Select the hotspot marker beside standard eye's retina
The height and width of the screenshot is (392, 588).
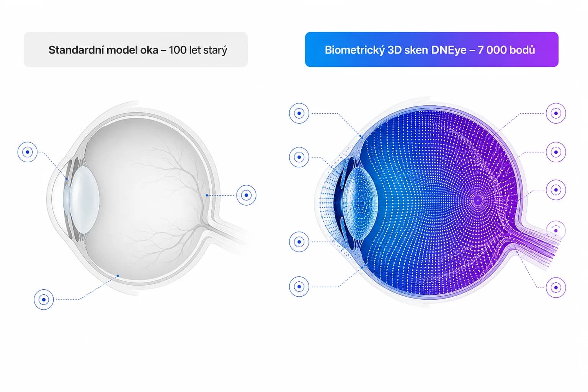[x=246, y=195]
